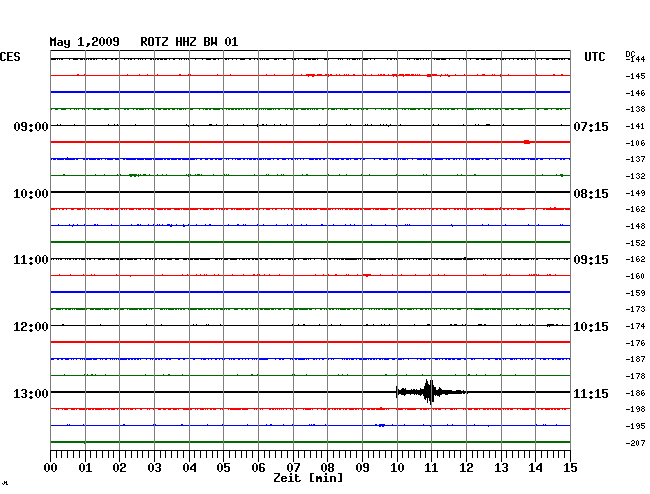
Task: Click the x-axis tick label 10
Action: coord(397,468)
